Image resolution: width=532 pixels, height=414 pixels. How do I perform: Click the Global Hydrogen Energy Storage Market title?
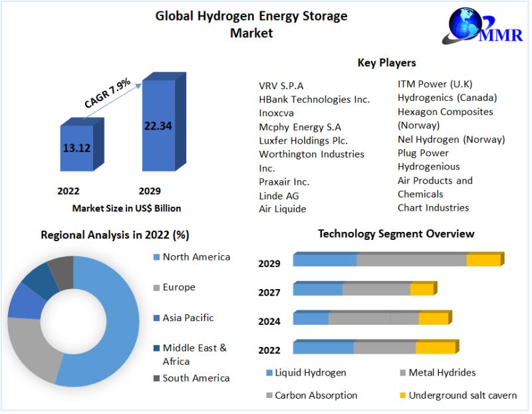[x=251, y=24]
